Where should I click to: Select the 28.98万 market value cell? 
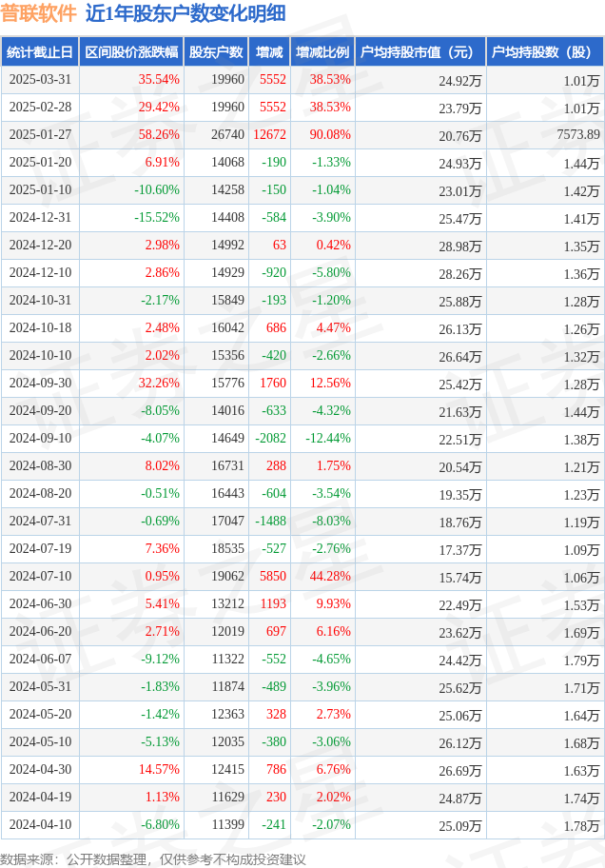pyautogui.click(x=460, y=247)
